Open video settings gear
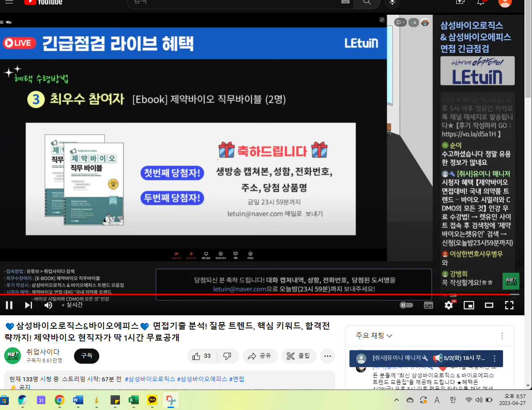The width and height of the screenshot is (532, 410). coord(449,306)
